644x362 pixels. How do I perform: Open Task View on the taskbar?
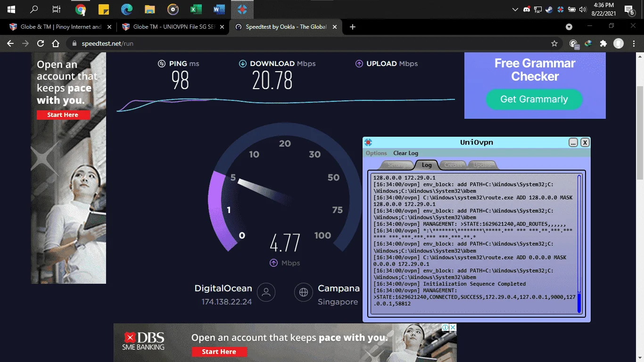tap(57, 9)
